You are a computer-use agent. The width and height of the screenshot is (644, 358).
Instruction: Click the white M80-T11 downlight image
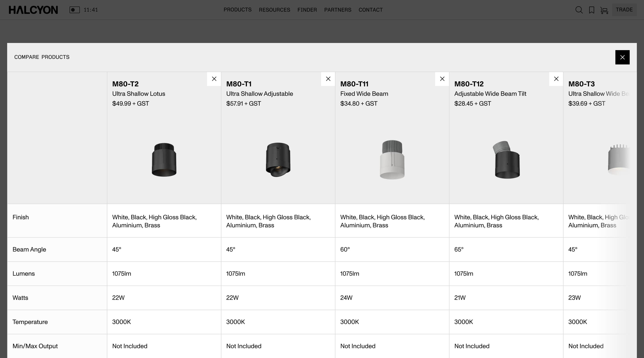(392, 160)
